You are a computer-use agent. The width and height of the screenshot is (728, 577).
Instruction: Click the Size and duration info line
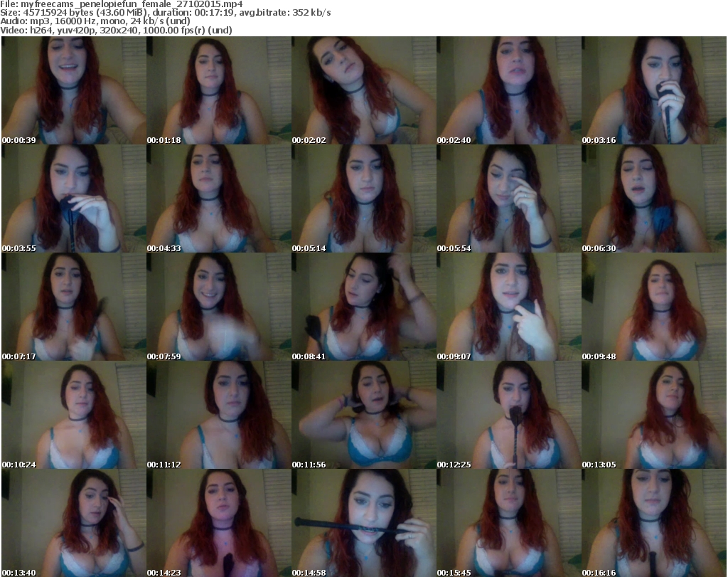coord(165,13)
